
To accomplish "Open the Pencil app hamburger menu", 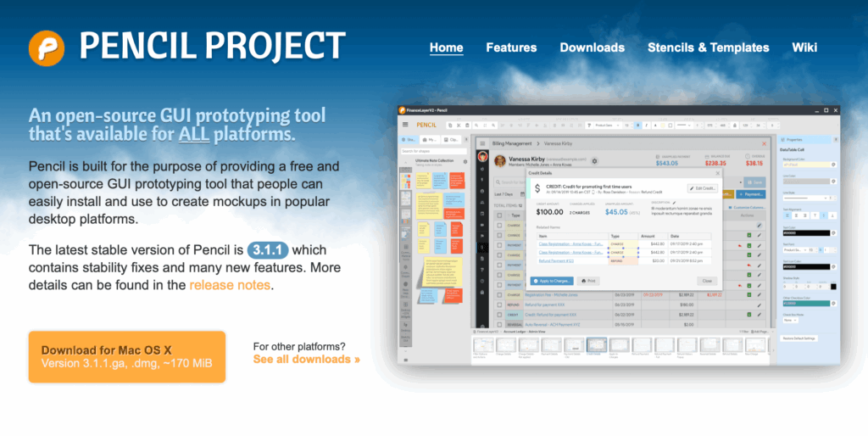I will pyautogui.click(x=405, y=125).
